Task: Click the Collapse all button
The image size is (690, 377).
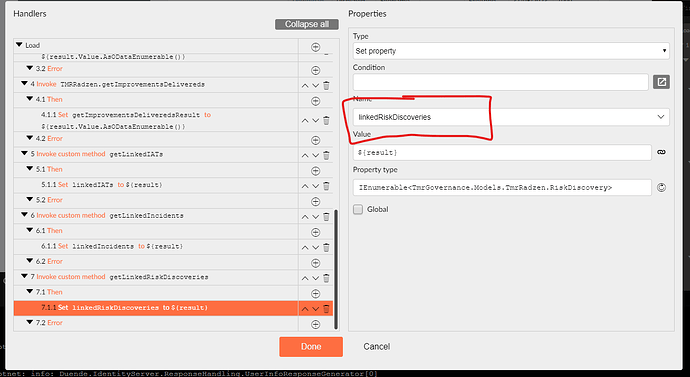Action: [307, 24]
